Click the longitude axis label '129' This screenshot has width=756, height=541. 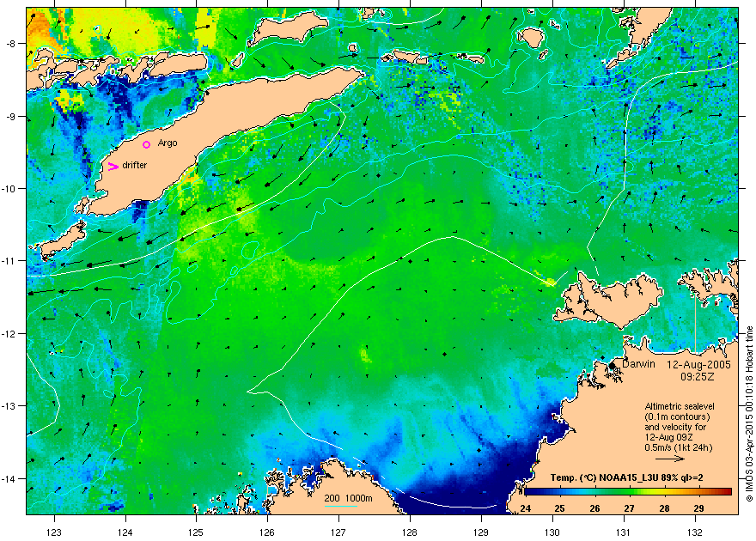[481, 532]
